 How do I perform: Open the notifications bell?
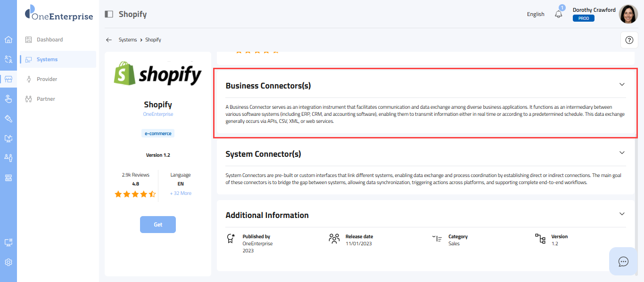(x=559, y=14)
